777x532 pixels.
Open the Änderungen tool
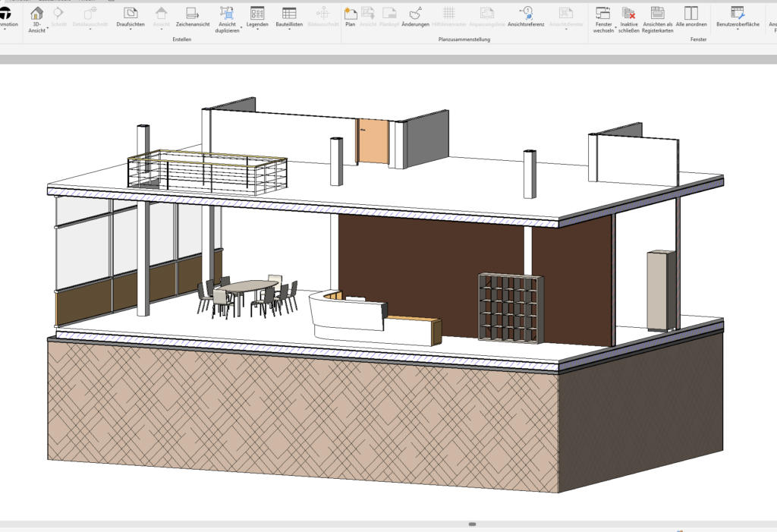[415, 17]
